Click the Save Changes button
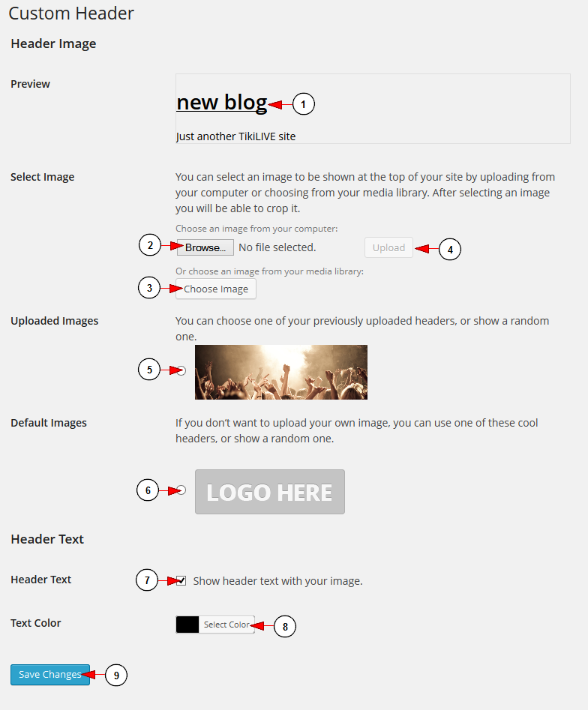 49,675
